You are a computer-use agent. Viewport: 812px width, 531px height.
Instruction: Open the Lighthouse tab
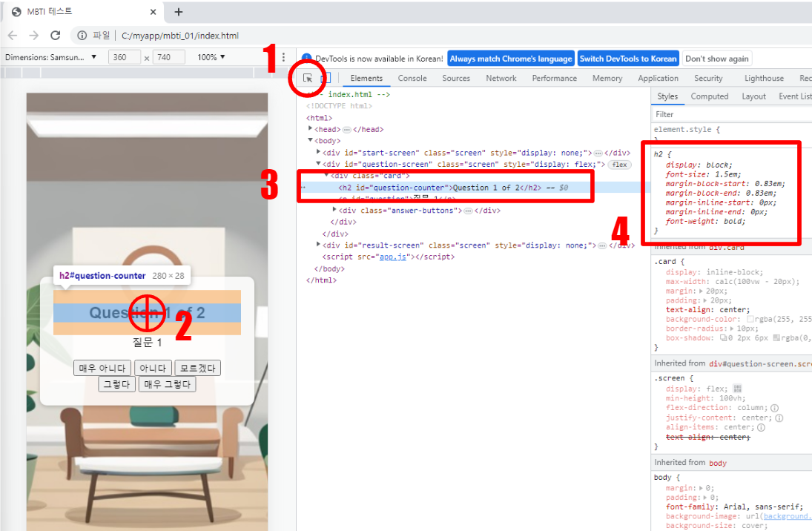(764, 78)
